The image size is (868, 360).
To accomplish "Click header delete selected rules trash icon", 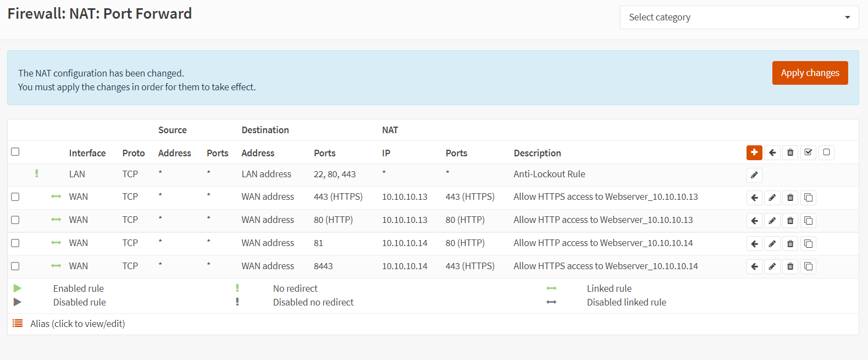I will [x=790, y=152].
